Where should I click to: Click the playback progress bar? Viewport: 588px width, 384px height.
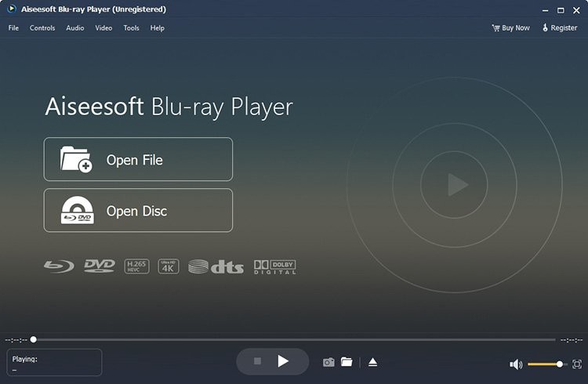click(294, 340)
